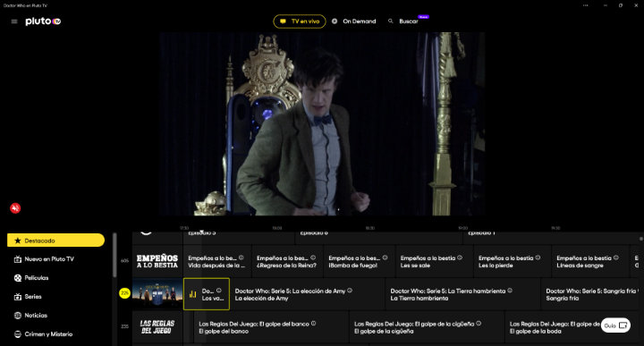Select the Destacado category

click(55, 241)
